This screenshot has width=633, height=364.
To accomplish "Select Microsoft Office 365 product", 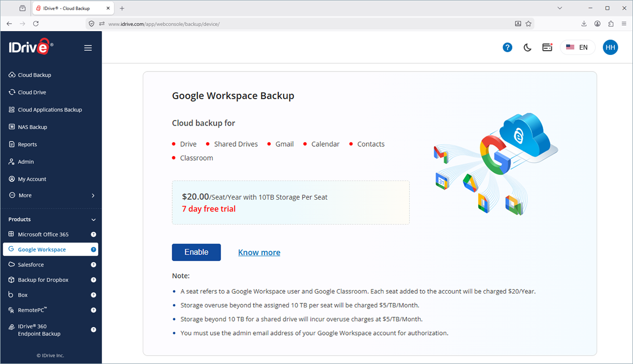I will (x=43, y=234).
